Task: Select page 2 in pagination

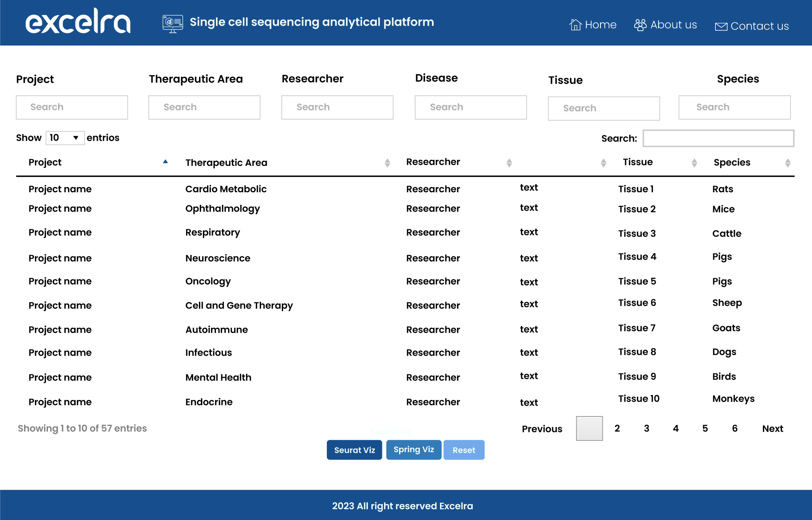Action: pos(618,428)
